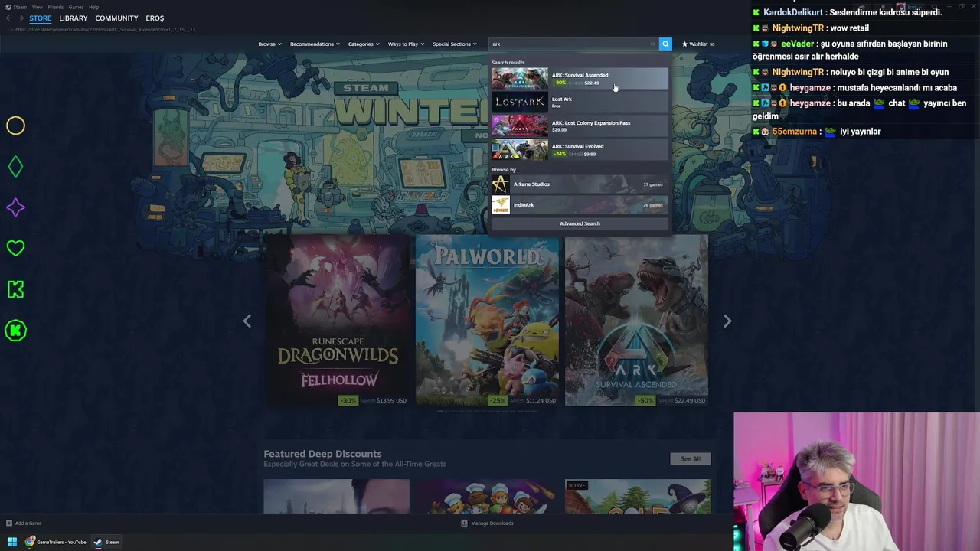Click the Manage Downloads icon

tap(464, 523)
